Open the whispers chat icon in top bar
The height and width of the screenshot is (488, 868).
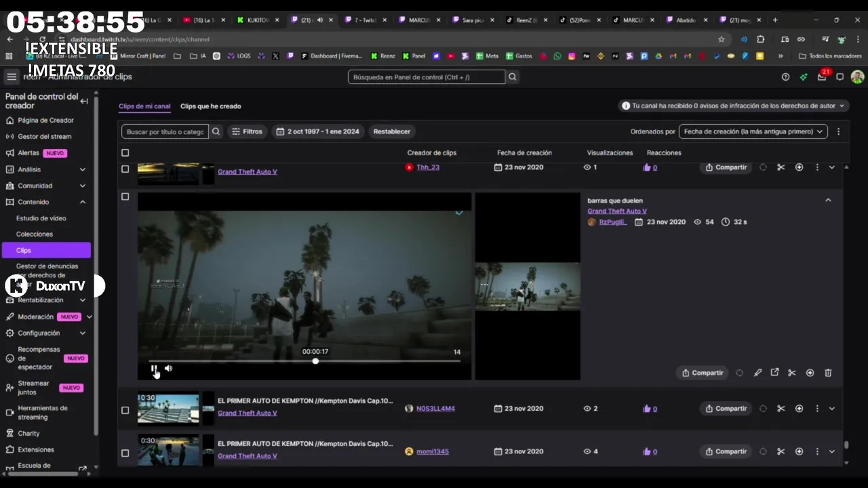(840, 77)
